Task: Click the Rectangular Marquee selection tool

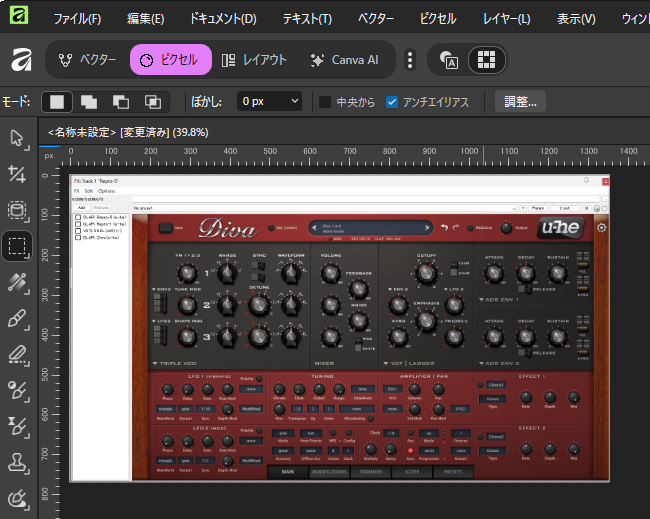Action: pyautogui.click(x=17, y=245)
